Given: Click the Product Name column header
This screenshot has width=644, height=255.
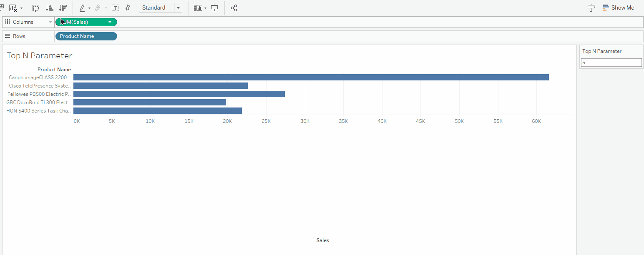Looking at the screenshot, I should 54,70.
